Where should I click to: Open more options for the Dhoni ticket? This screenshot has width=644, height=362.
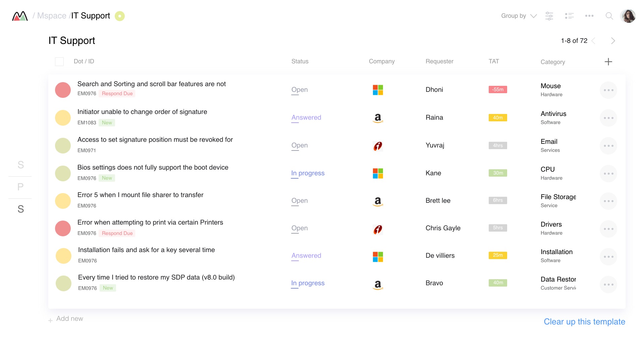tap(608, 90)
